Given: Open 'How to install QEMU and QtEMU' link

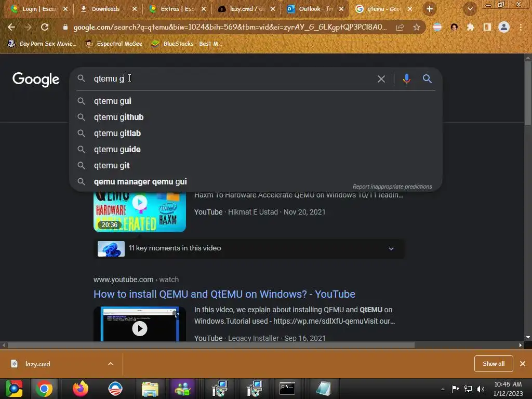Looking at the screenshot, I should [x=224, y=294].
